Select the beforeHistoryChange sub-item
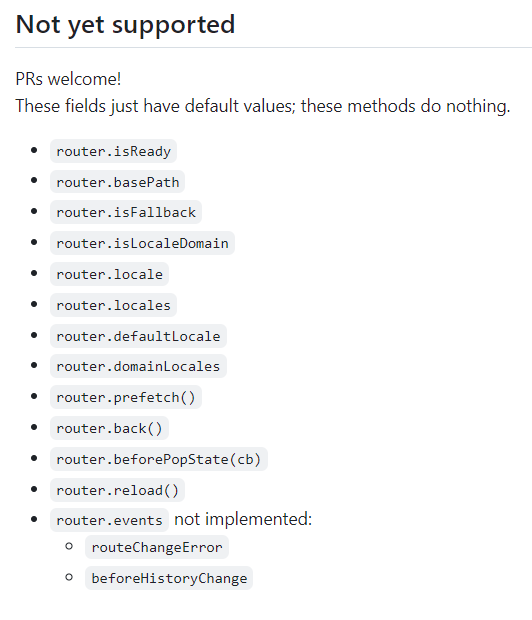This screenshot has width=532, height=620. (169, 578)
